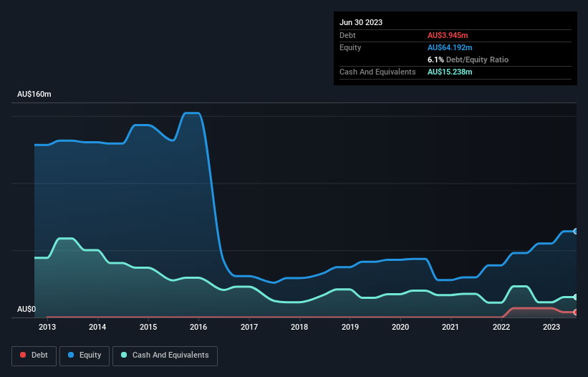Click the 2013 x-axis label
588x377 pixels.
pyautogui.click(x=47, y=327)
